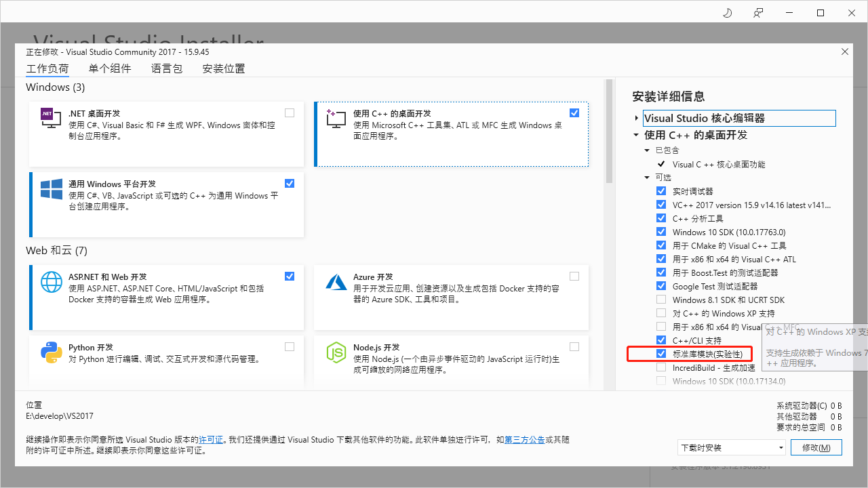Click the Node.js 开发 workload icon
The width and height of the screenshot is (868, 488).
pos(336,352)
